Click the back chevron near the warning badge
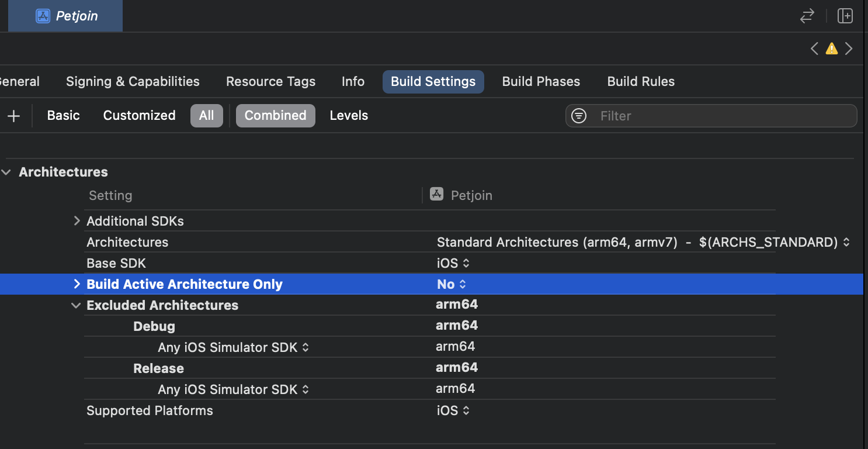This screenshot has width=868, height=449. 814,49
